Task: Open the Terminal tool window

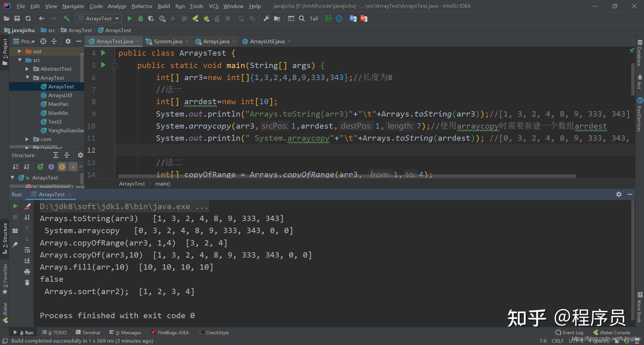Action: 88,333
